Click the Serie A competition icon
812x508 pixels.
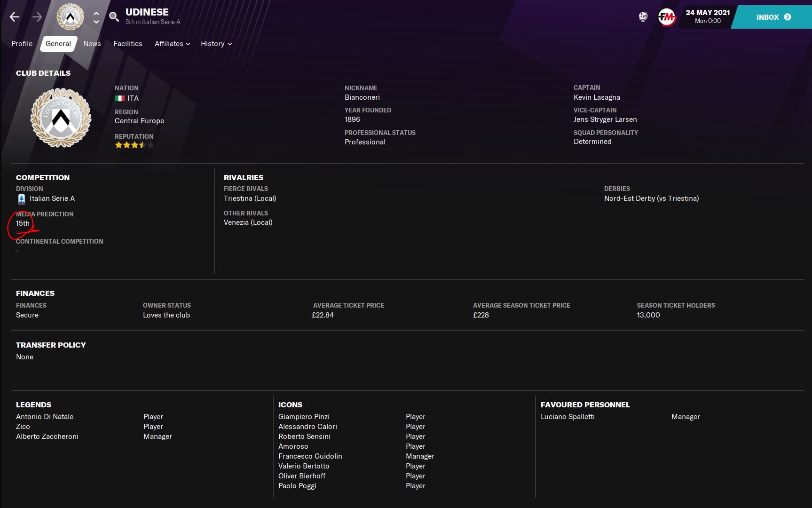click(22, 199)
